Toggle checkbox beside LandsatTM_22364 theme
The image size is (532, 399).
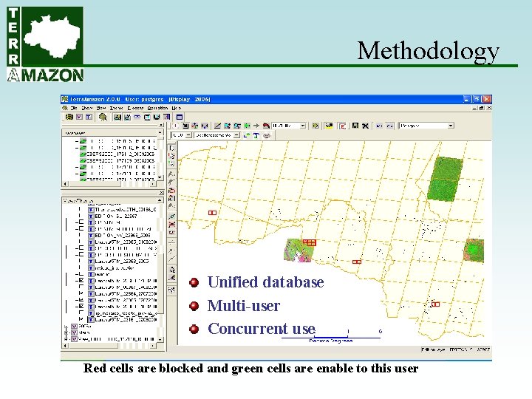pos(81,293)
